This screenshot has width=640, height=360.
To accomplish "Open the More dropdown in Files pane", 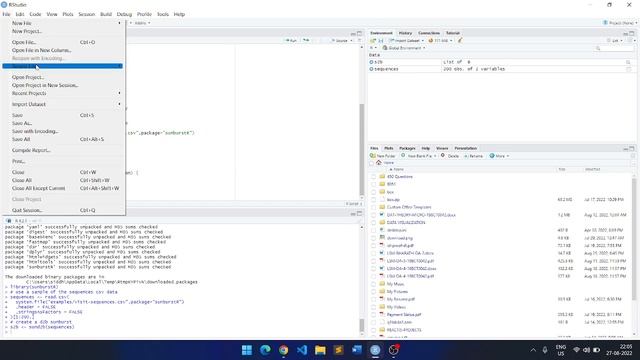I will coord(499,156).
